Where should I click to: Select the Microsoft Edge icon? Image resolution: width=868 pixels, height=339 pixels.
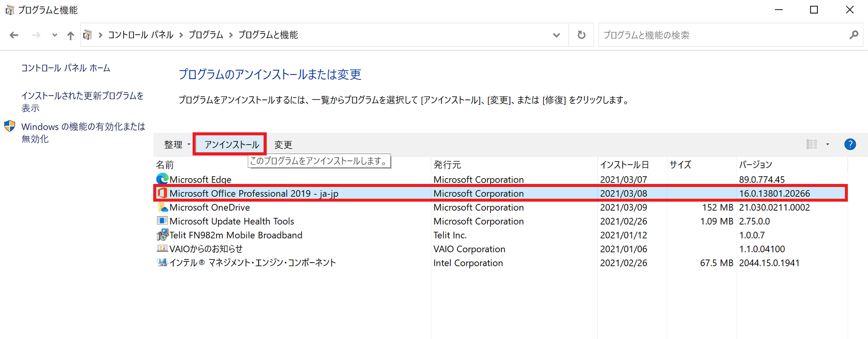click(x=162, y=179)
